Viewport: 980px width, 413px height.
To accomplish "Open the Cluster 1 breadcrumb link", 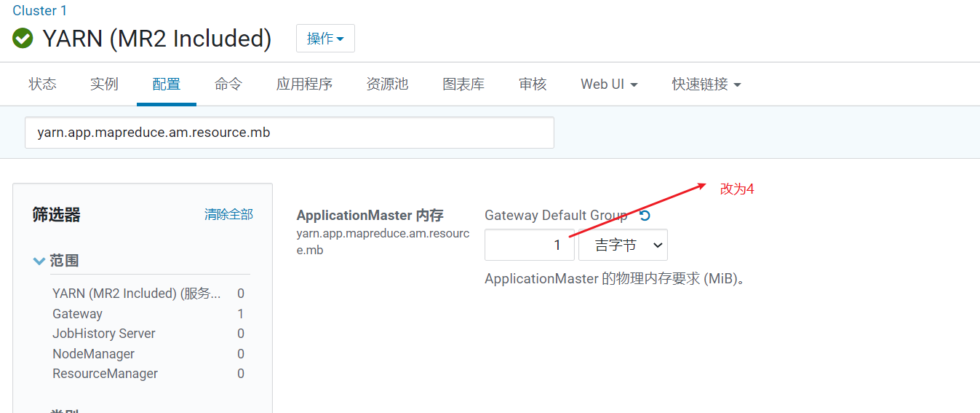I will tap(40, 10).
